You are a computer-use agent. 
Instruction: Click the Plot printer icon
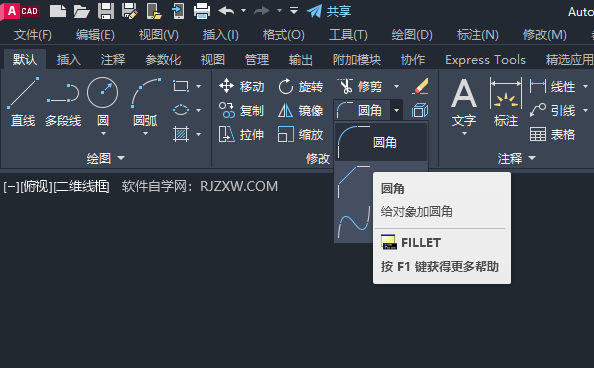coord(202,11)
